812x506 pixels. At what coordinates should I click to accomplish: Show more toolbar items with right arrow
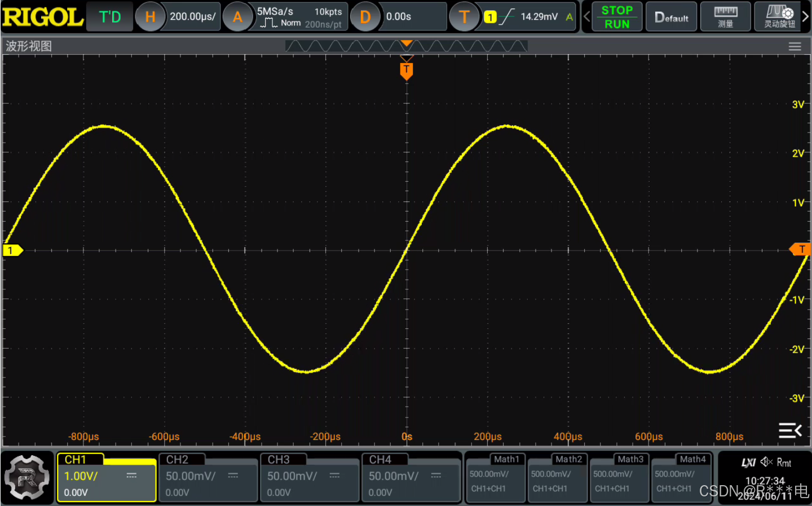[x=806, y=17]
